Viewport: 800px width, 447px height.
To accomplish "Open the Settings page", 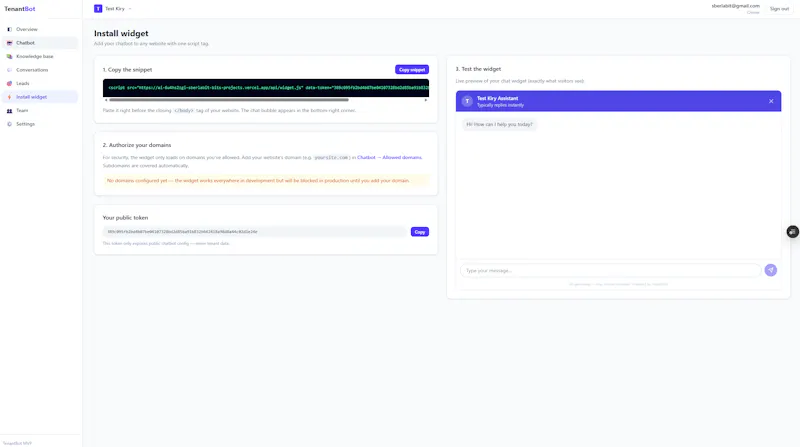I will click(x=40, y=124).
